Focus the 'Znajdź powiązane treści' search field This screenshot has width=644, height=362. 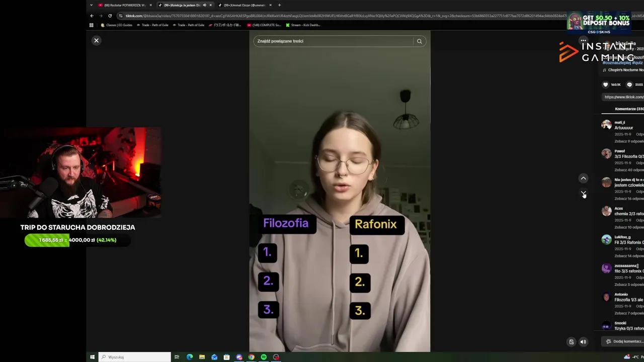[x=333, y=41]
